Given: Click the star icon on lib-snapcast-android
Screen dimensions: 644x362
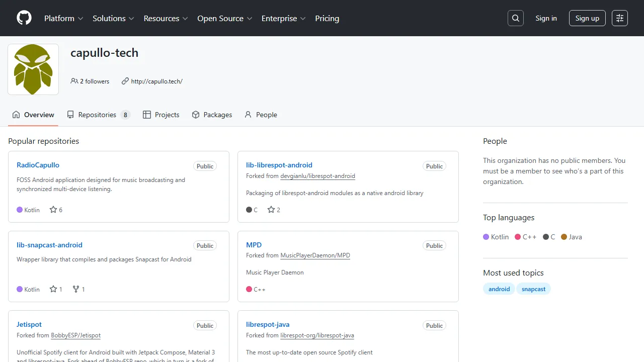Looking at the screenshot, I should click(x=53, y=289).
